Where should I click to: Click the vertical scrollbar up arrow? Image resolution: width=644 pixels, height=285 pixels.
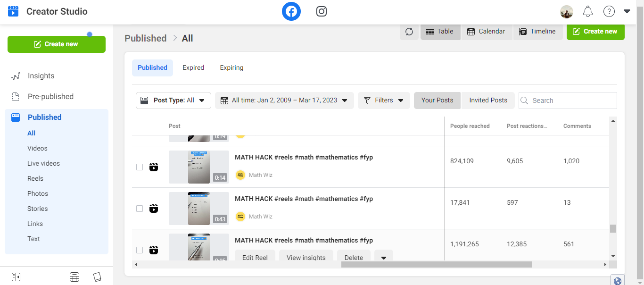(x=613, y=121)
